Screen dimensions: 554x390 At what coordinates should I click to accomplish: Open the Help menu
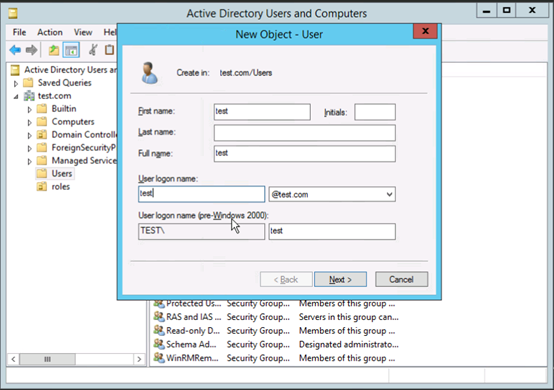[110, 32]
